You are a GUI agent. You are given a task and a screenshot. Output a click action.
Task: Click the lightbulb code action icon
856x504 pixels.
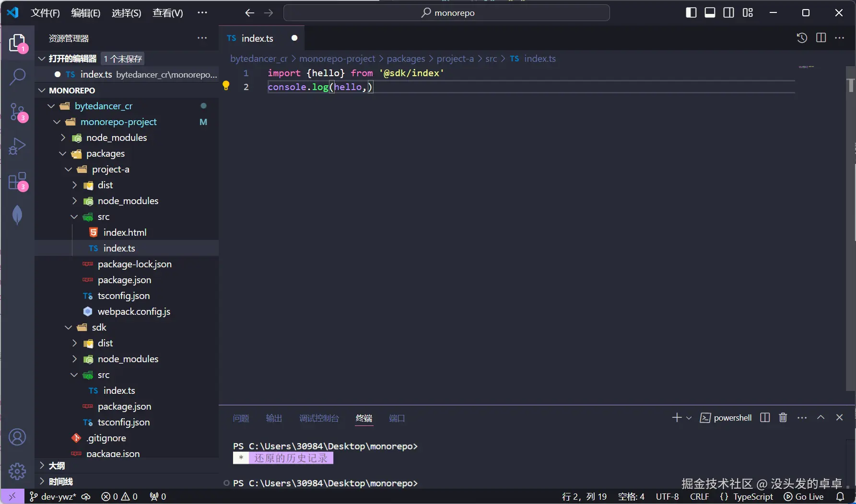(x=226, y=86)
